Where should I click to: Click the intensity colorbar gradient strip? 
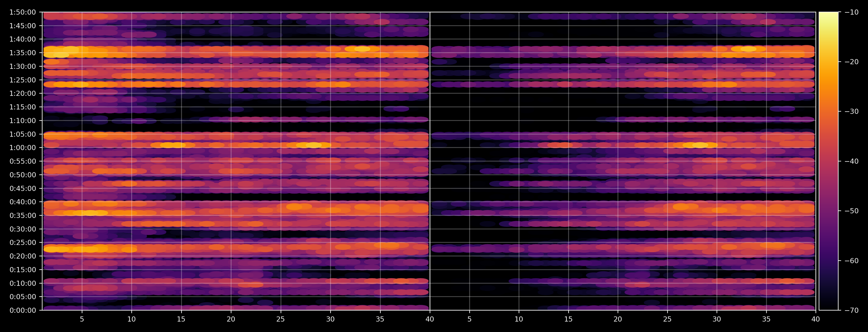pyautogui.click(x=829, y=161)
